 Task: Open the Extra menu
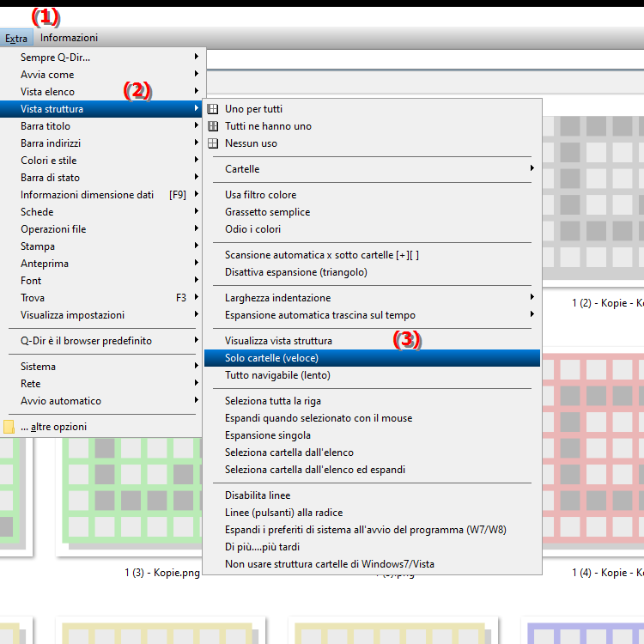point(16,38)
